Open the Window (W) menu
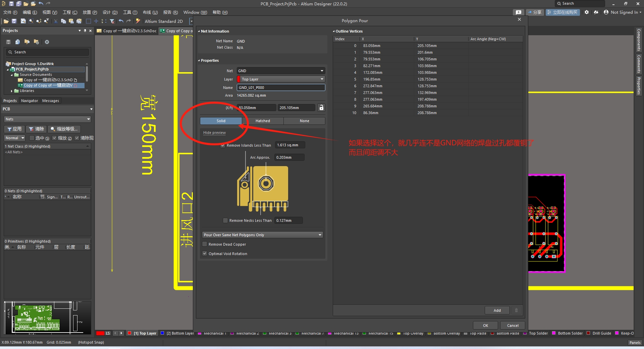 (195, 12)
